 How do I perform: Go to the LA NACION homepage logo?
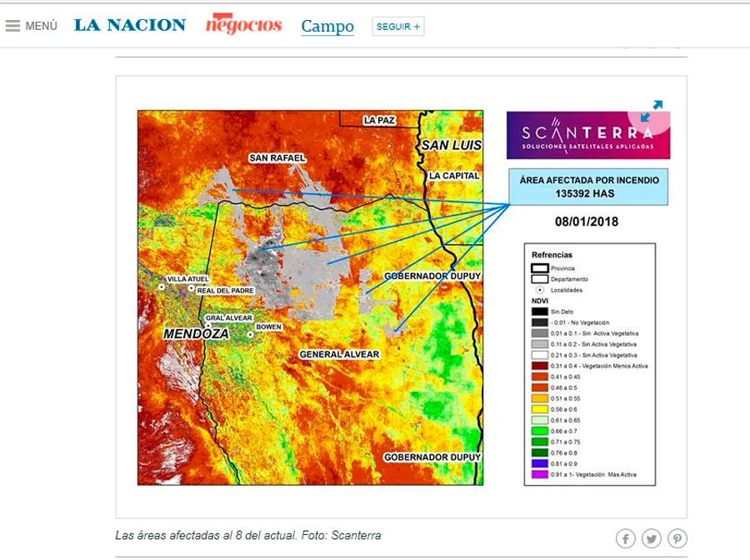[x=130, y=25]
